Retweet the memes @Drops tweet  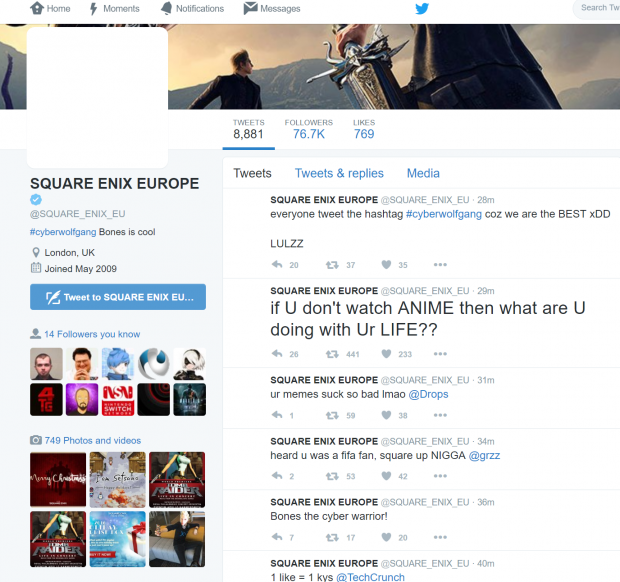(x=332, y=415)
